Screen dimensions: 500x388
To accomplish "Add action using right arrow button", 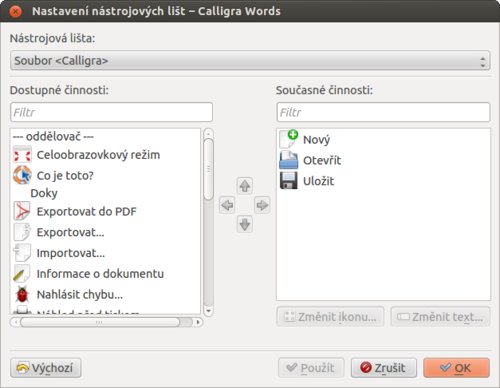I will [262, 205].
